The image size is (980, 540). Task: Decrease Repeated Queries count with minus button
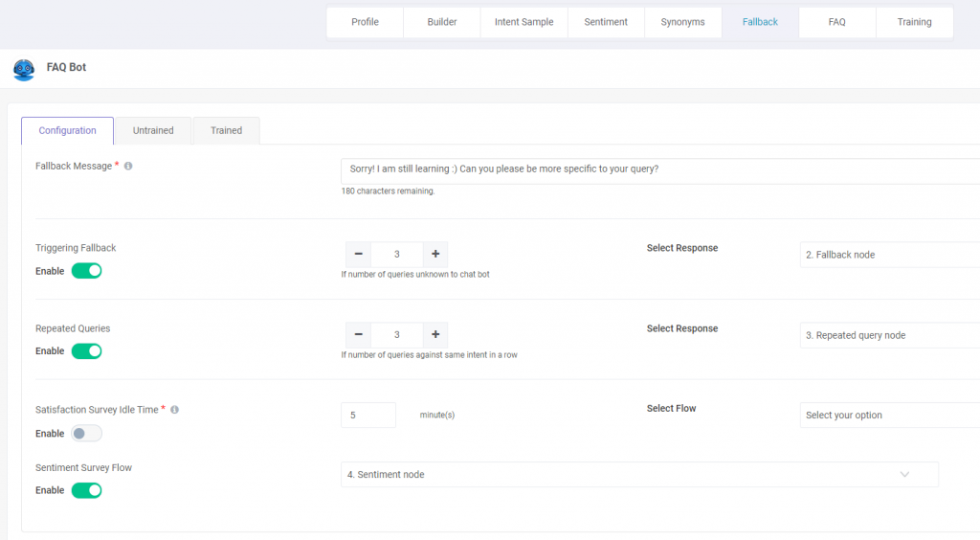tap(358, 335)
